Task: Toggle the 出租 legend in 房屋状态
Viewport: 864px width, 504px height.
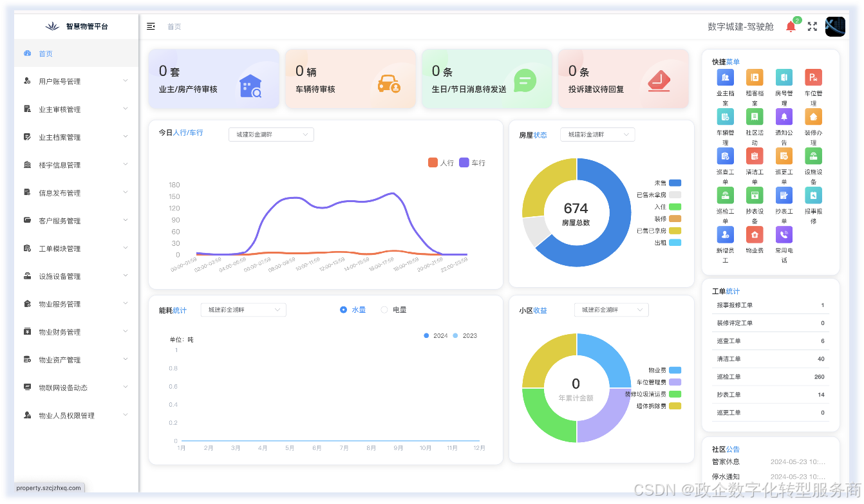Action: click(667, 243)
